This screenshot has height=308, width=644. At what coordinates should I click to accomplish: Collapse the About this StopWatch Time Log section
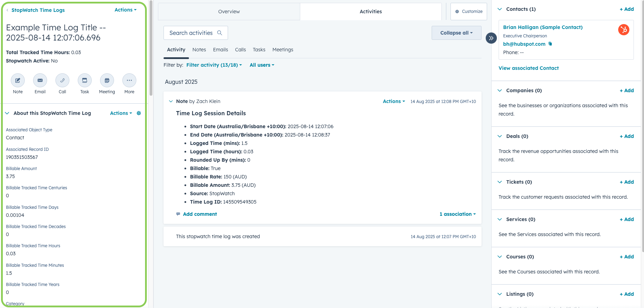pos(7,113)
